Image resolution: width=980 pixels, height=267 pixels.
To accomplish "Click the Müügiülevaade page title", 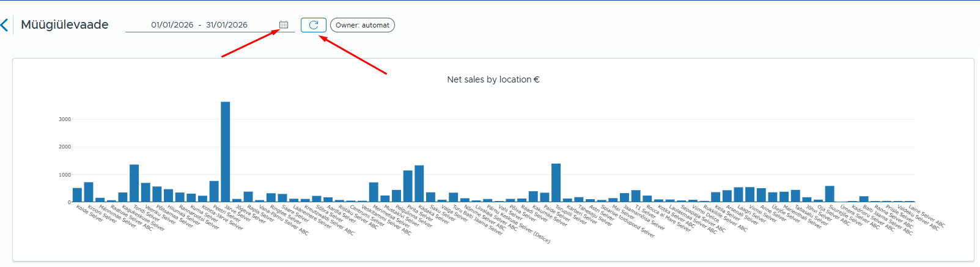I will (65, 25).
